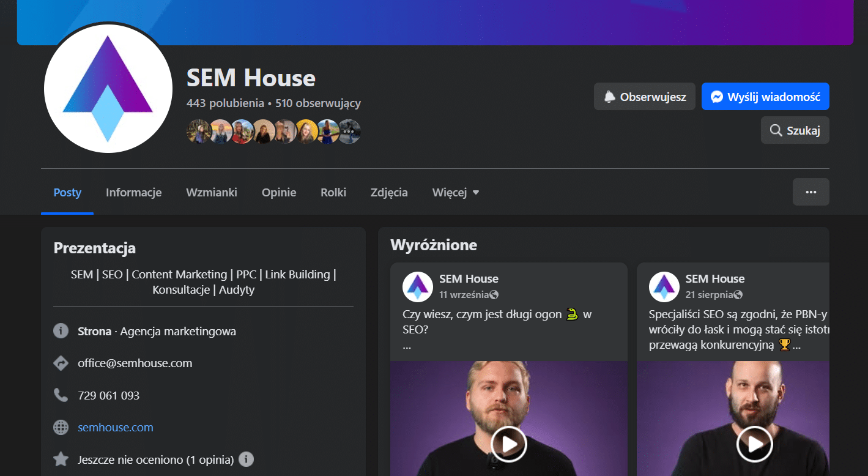The height and width of the screenshot is (476, 868).
Task: Click the magnifier icon on Szukaj button
Action: coord(776,130)
